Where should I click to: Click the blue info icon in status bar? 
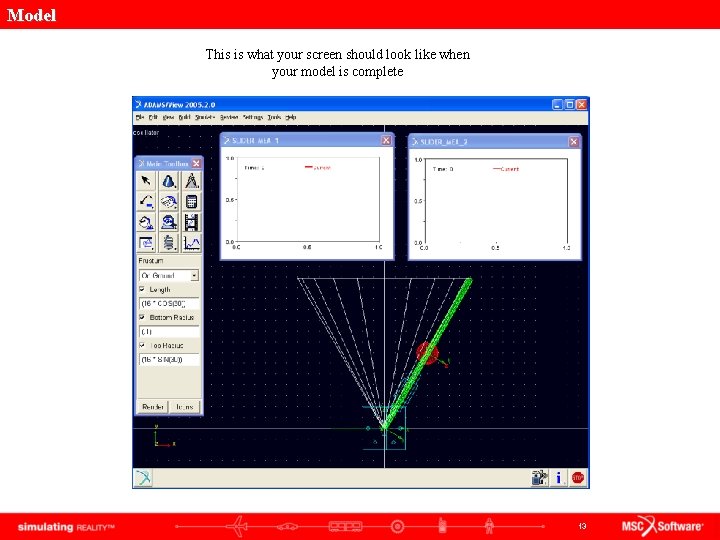click(x=559, y=478)
